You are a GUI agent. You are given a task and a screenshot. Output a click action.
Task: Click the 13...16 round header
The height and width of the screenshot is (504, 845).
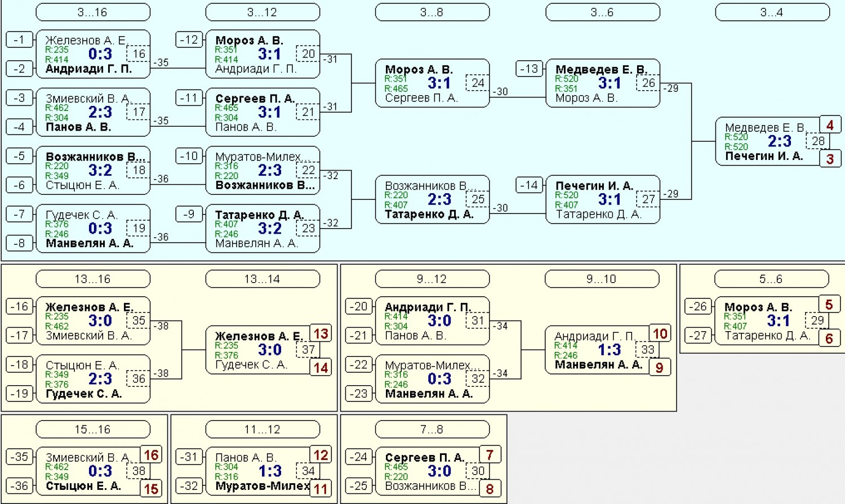tap(93, 279)
